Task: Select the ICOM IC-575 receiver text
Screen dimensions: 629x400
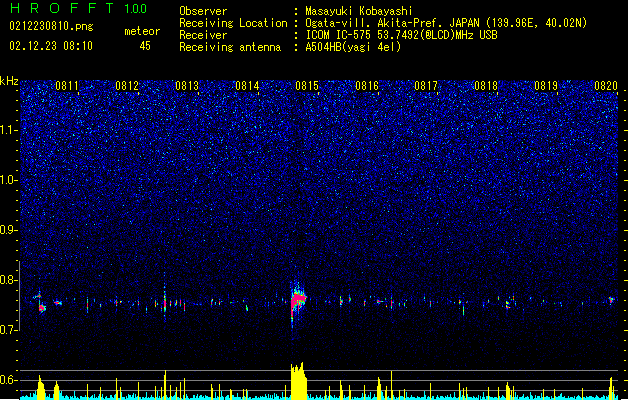Action: 402,35
